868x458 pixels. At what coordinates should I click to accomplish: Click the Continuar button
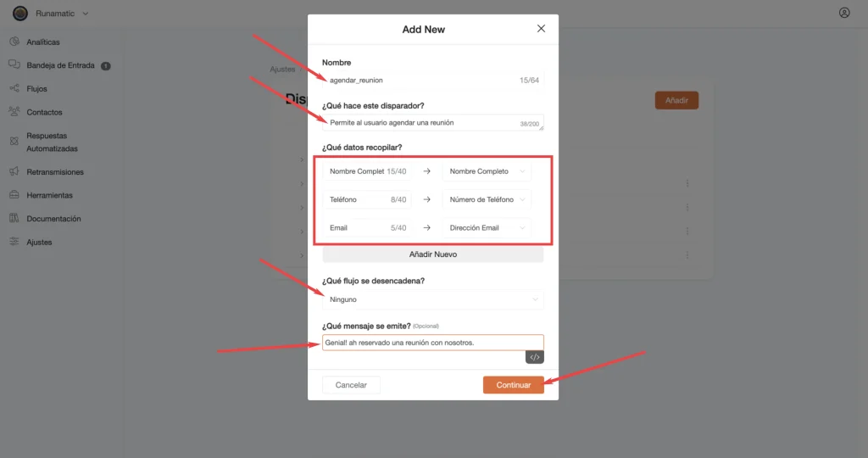(513, 385)
